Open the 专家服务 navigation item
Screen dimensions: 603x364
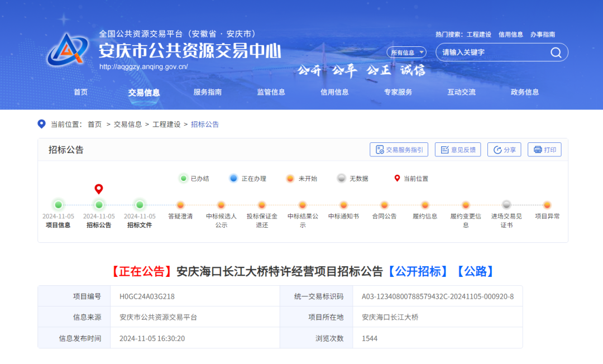[398, 92]
